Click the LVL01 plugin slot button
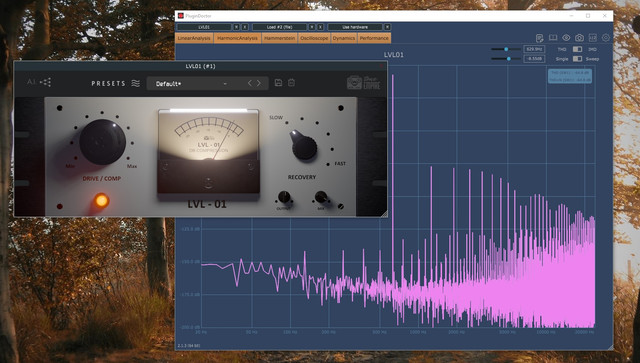Screen dimensions: 640x363 (x=204, y=27)
